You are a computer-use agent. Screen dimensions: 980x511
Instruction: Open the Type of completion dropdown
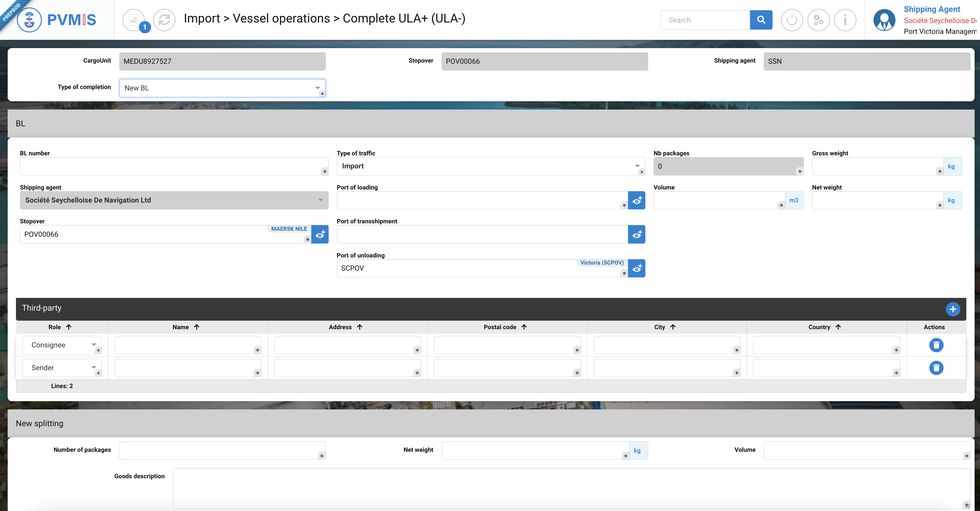pos(222,88)
